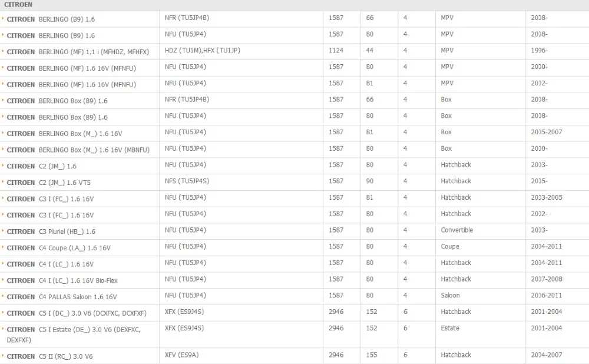The image size is (589, 364).
Task: Click HDZ (TU1M),HFX (TU1JP) engine cell
Action: tap(203, 51)
